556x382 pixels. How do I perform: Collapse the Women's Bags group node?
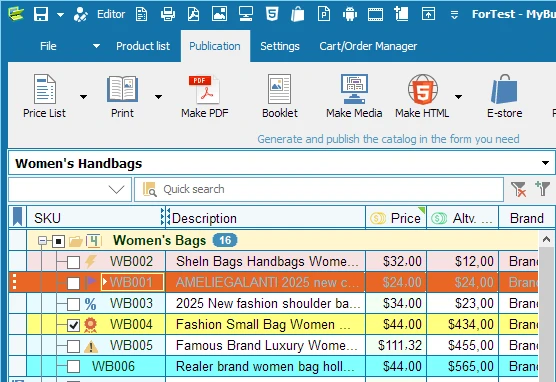43,241
